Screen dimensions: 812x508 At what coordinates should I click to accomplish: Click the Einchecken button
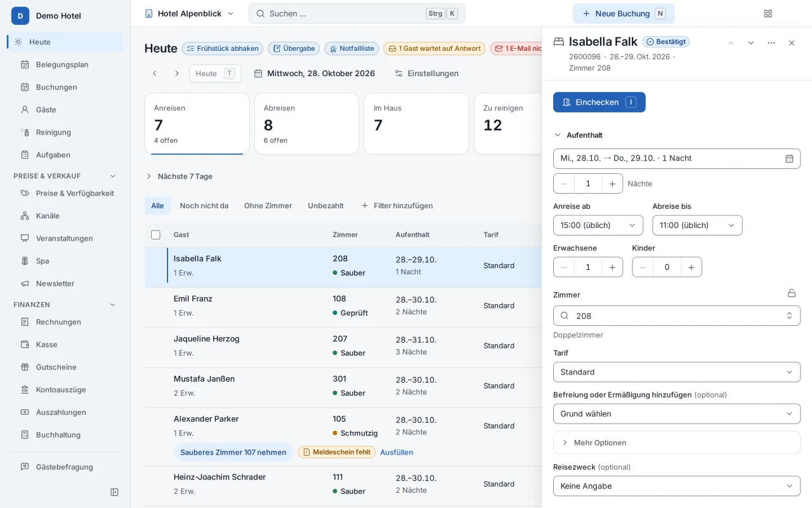[599, 102]
